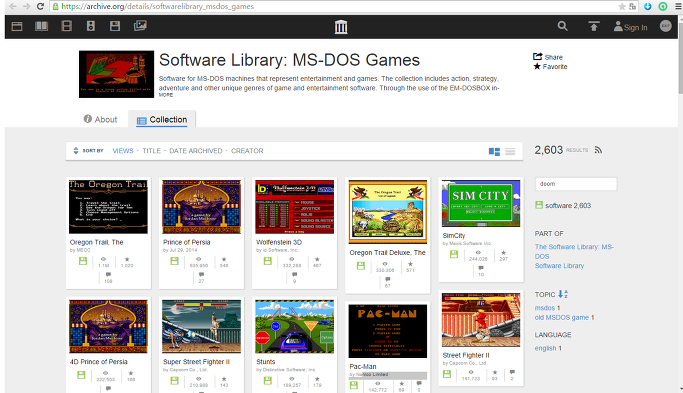Filter by msdos topic

coord(544,308)
